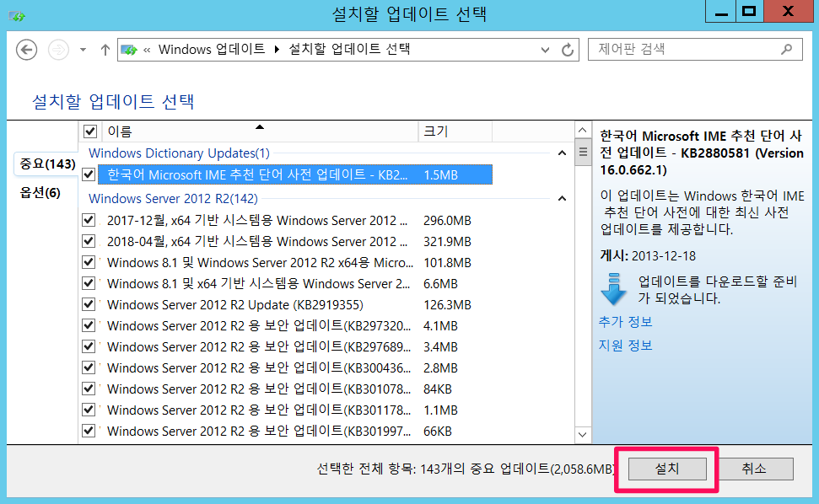Uncheck the KB301997 security update checkbox

click(89, 431)
